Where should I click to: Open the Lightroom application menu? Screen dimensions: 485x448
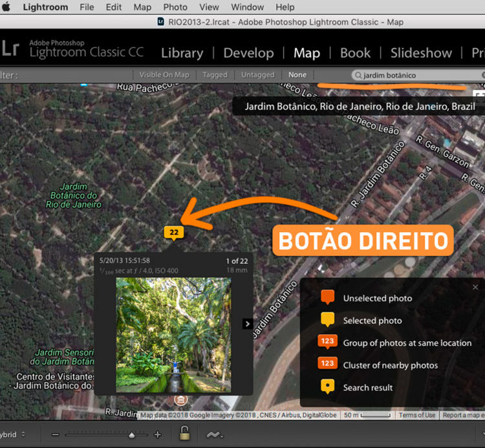pyautogui.click(x=45, y=7)
